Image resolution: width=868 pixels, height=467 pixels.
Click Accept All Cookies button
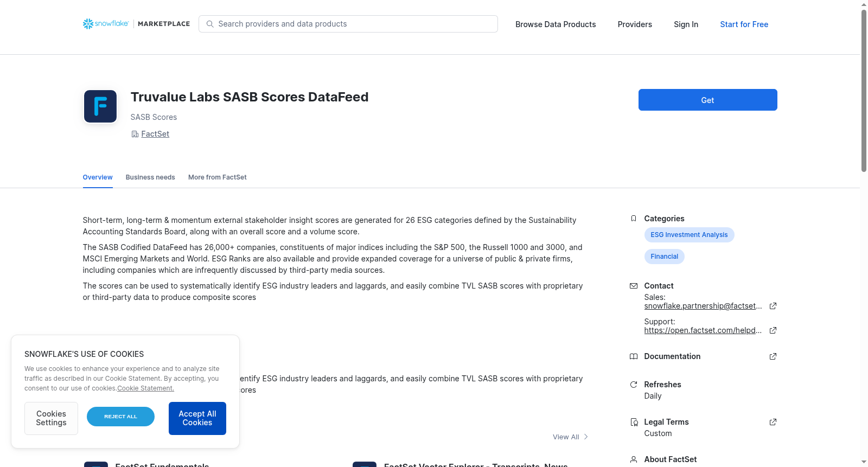click(x=197, y=418)
